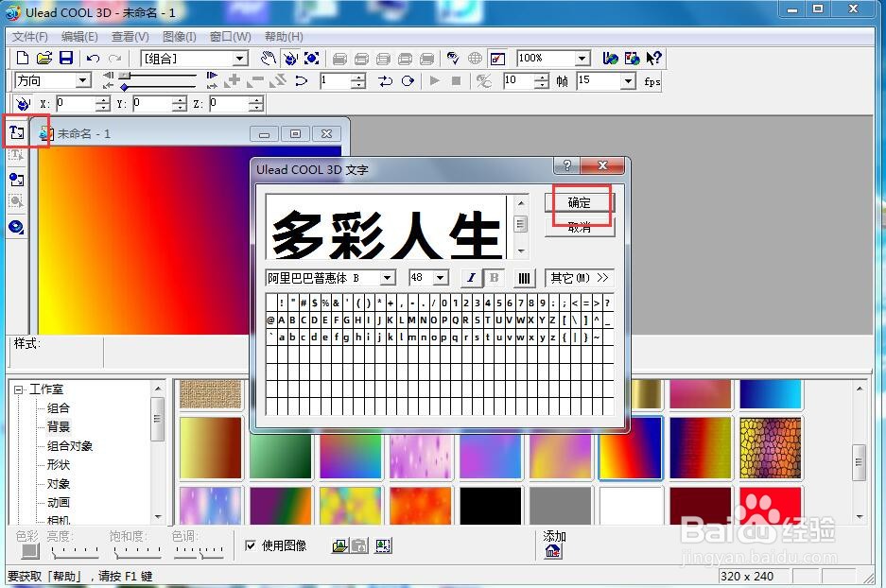Open the 方向 property dropdown
Image resolution: width=886 pixels, height=588 pixels.
(83, 80)
